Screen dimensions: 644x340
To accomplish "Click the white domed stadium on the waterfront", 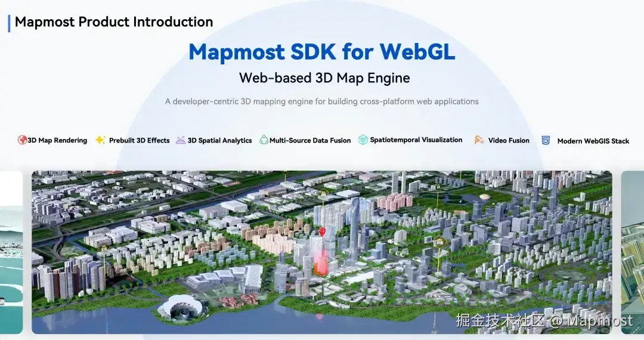I will (x=181, y=307).
